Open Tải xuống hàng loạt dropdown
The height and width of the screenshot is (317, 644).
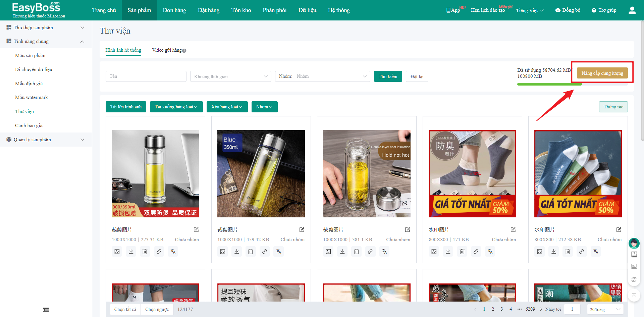coord(176,107)
